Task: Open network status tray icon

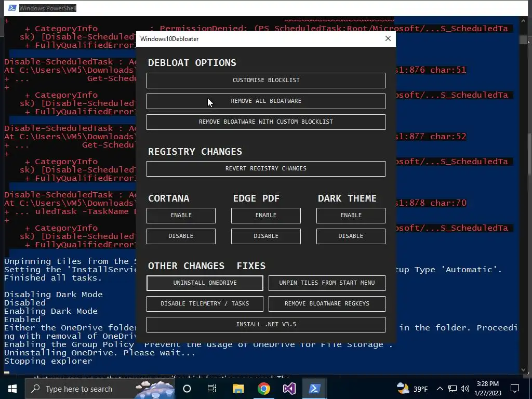Action: [453, 389]
